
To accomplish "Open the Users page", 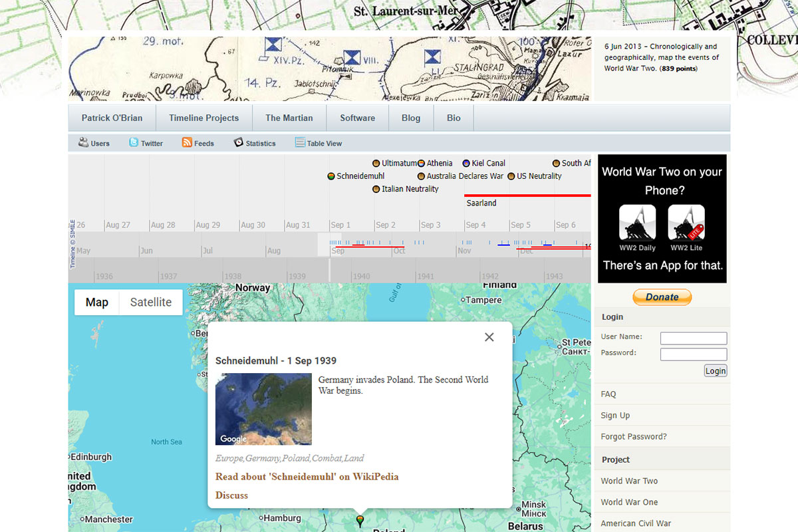I will pos(94,143).
